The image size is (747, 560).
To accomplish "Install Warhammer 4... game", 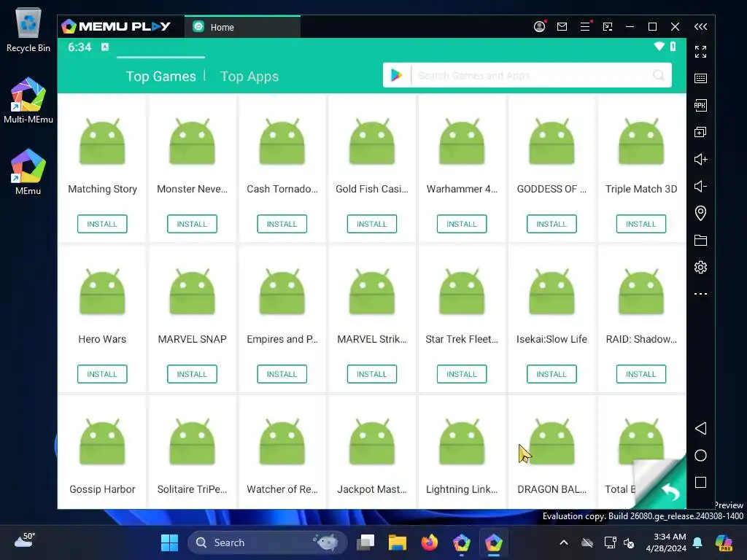I will (x=462, y=224).
